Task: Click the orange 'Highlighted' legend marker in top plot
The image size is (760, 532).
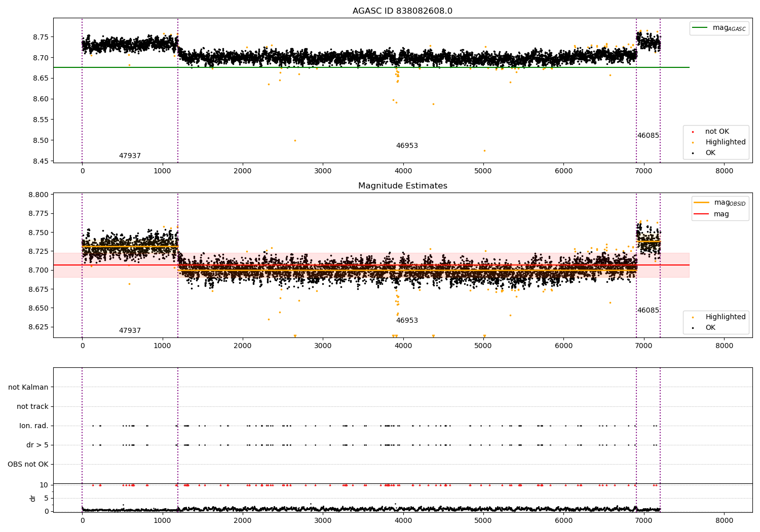Action: 693,142
